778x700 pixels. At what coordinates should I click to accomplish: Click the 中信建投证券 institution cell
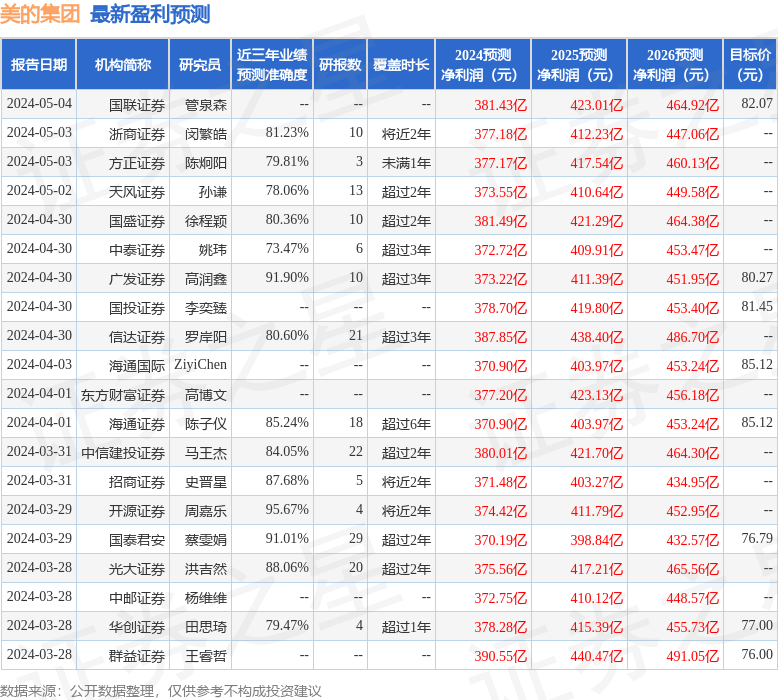(123, 453)
